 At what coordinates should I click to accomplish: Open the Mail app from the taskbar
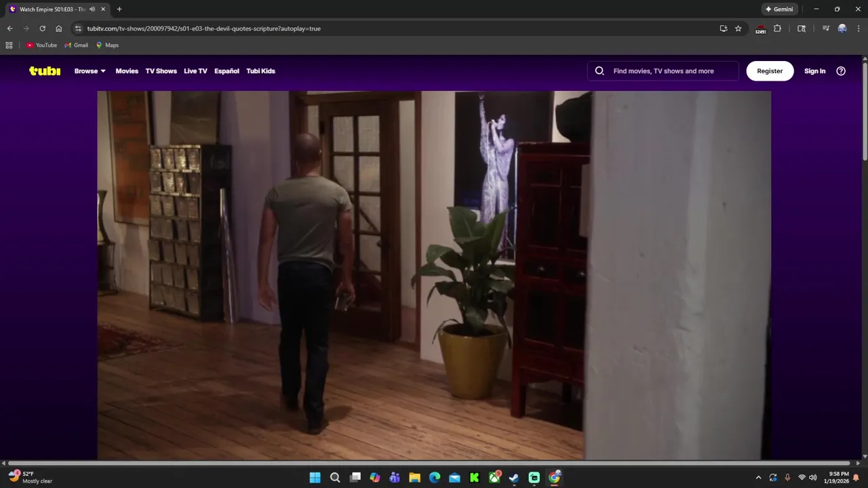click(454, 478)
